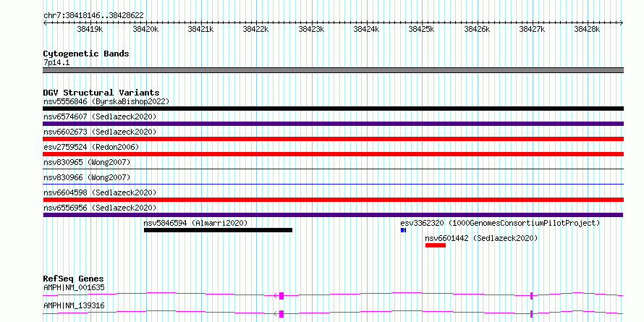Image resolution: width=644 pixels, height=322 pixels.
Task: Click the 38425k ruler tick label
Action: point(421,29)
